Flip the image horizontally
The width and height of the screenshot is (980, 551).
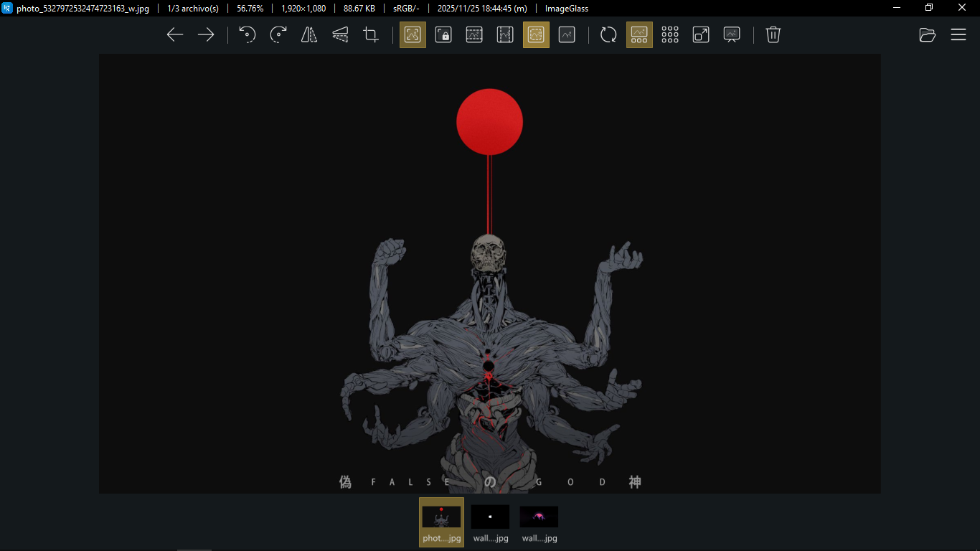[x=309, y=34]
